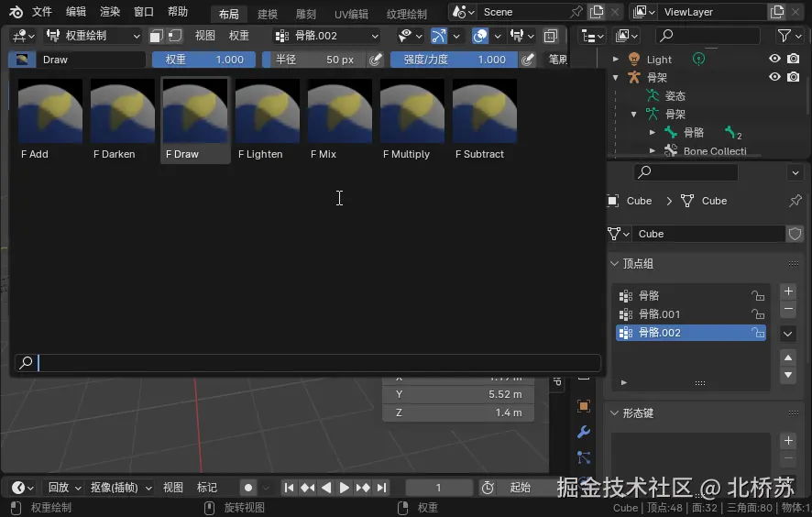This screenshot has width=812, height=517.
Task: Open the 权重绘制 mode dropdown
Action: pyautogui.click(x=92, y=36)
